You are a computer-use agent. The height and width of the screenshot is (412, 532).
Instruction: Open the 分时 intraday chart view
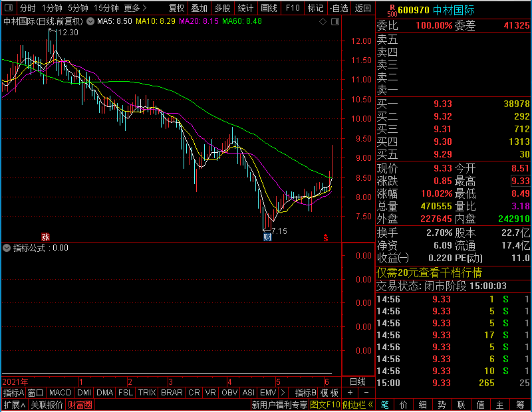tap(27, 8)
